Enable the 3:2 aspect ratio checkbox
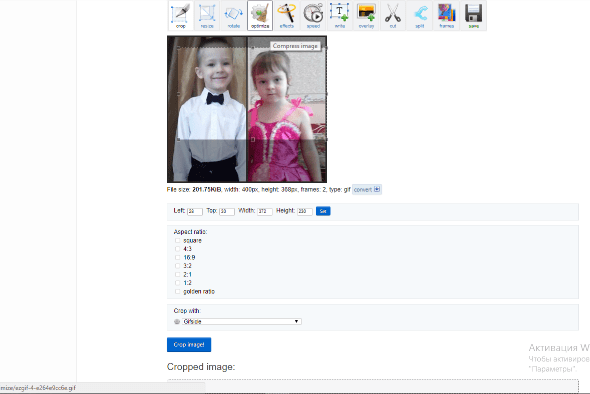The width and height of the screenshot is (590, 394). click(x=177, y=266)
